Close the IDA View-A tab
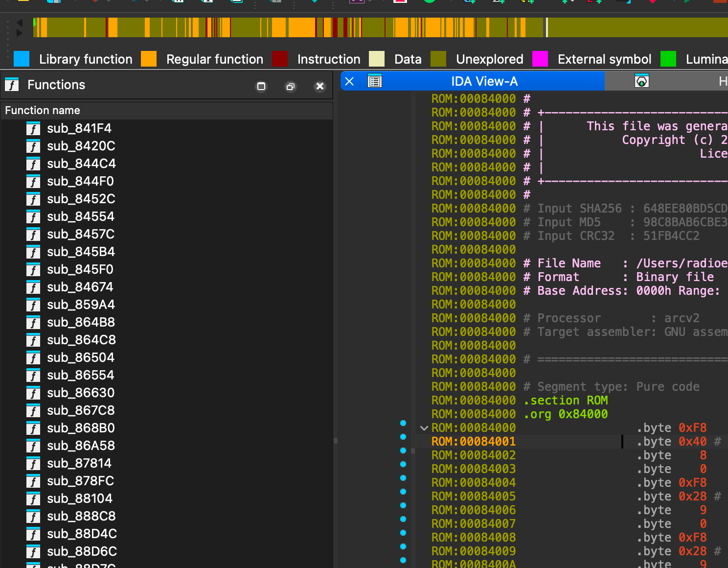728x568 pixels. point(349,81)
